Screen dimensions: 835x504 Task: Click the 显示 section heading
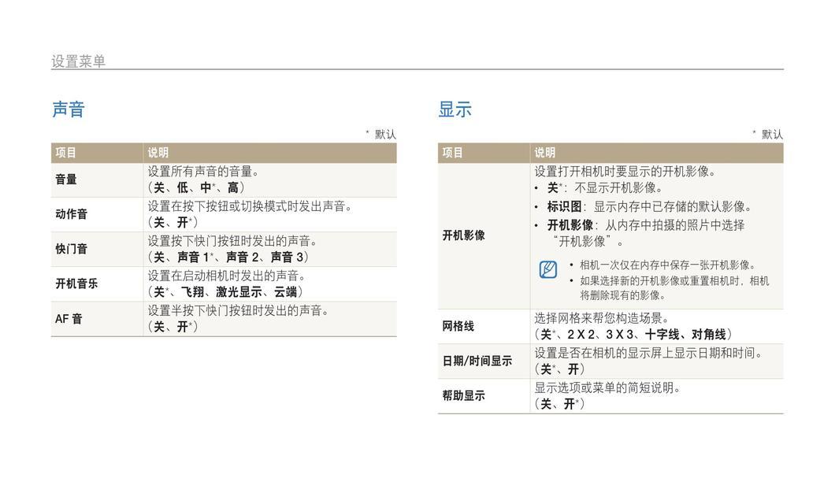pyautogui.click(x=455, y=109)
